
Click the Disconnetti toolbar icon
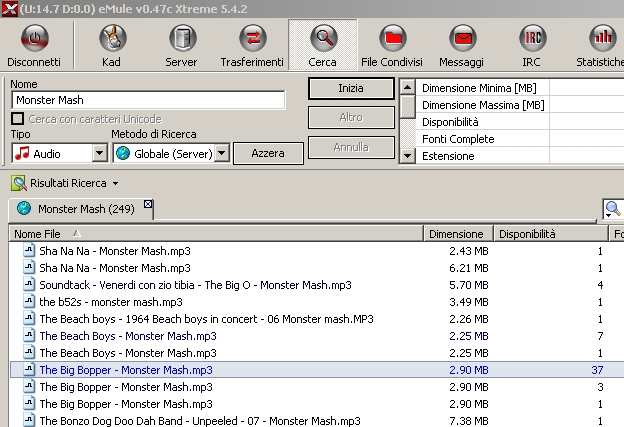point(33,46)
